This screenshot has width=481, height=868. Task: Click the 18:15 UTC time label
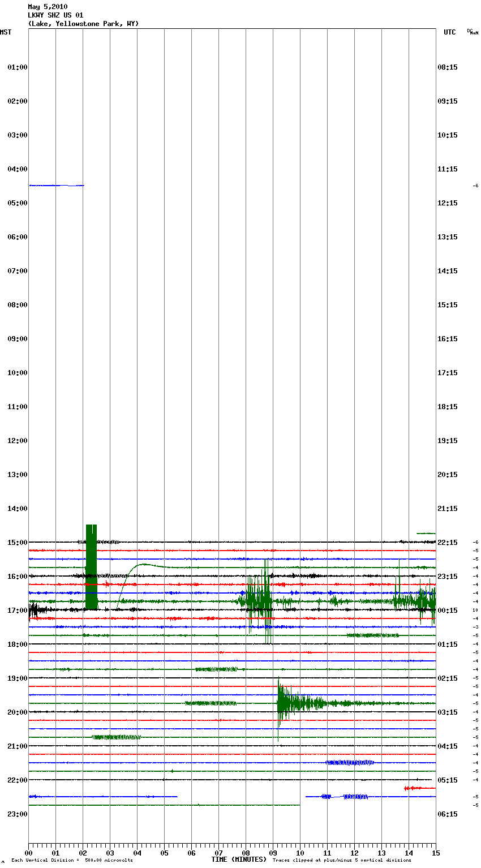click(x=448, y=407)
